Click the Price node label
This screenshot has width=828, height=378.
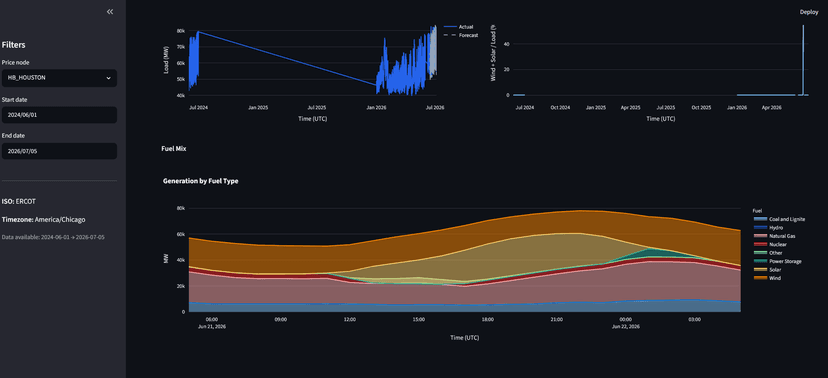15,62
